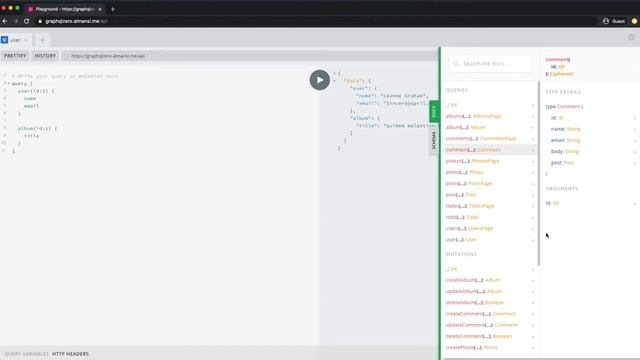Expand the post: Post field arrow

(x=635, y=163)
